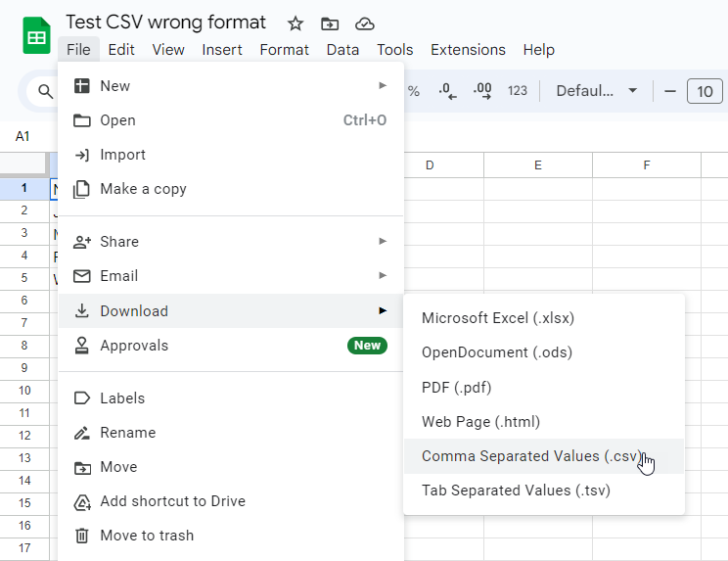Open the Extensions menu

tap(468, 50)
